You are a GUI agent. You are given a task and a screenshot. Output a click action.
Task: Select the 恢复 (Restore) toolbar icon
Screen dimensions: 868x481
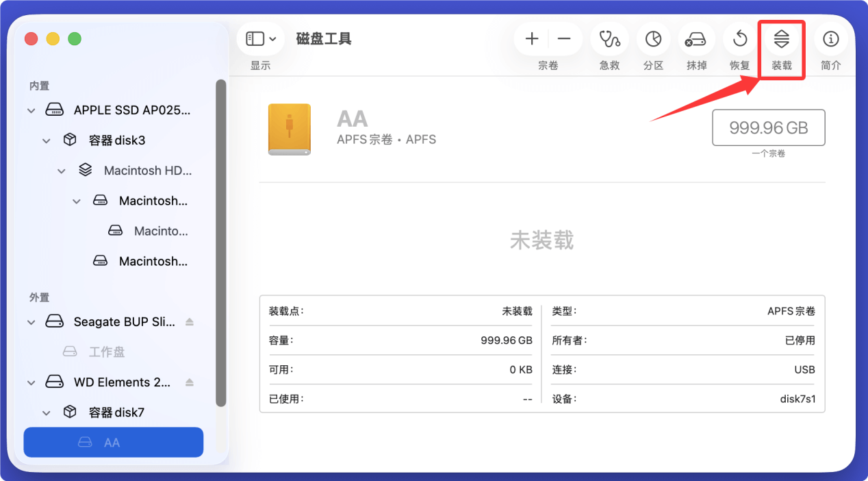739,39
